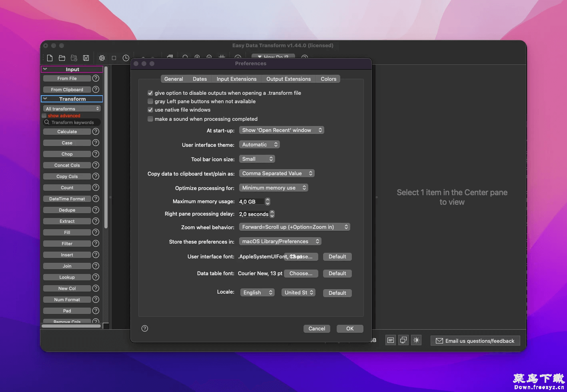Click the overlapping-monitors icon in status bar
The image size is (567, 392).
tap(403, 340)
